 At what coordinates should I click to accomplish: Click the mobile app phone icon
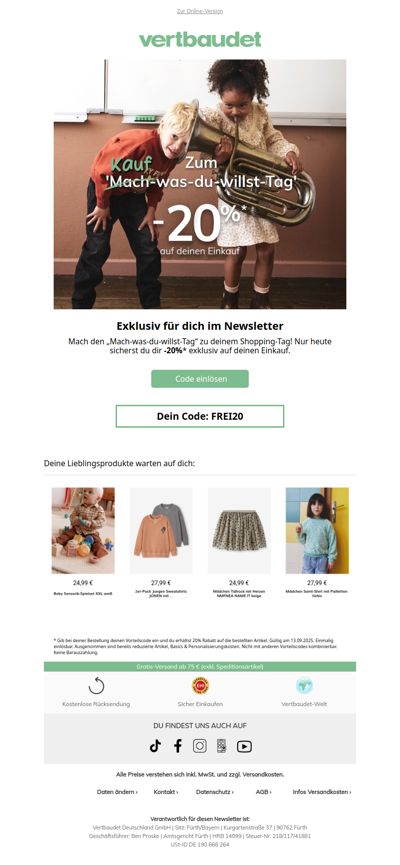[x=222, y=746]
